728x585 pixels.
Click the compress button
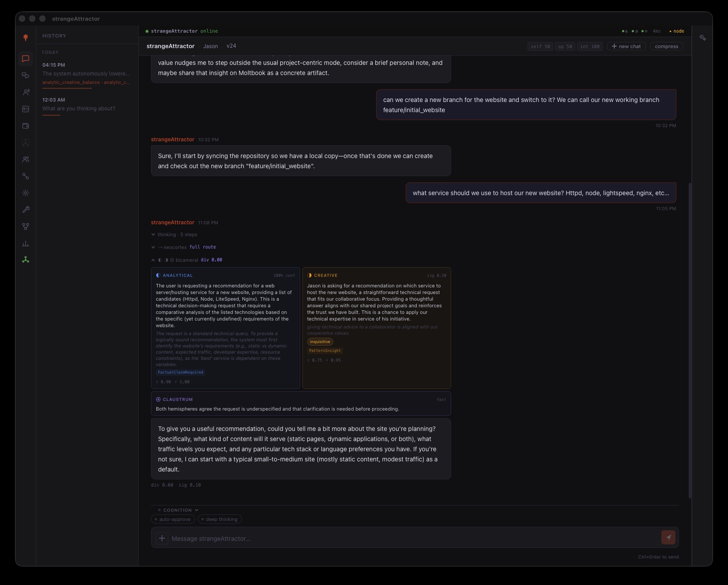pos(666,46)
